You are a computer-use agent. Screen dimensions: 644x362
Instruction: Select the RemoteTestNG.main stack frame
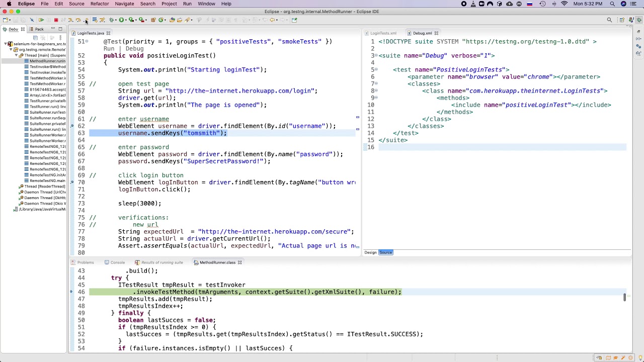pos(47,180)
